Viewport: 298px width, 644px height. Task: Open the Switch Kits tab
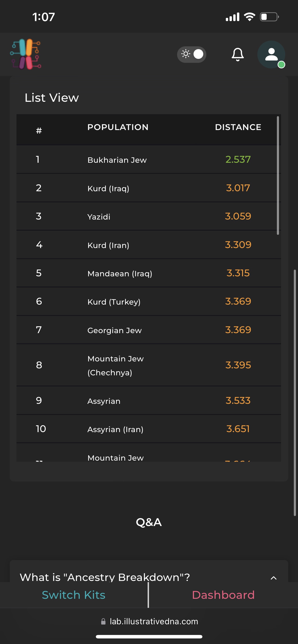(74, 594)
